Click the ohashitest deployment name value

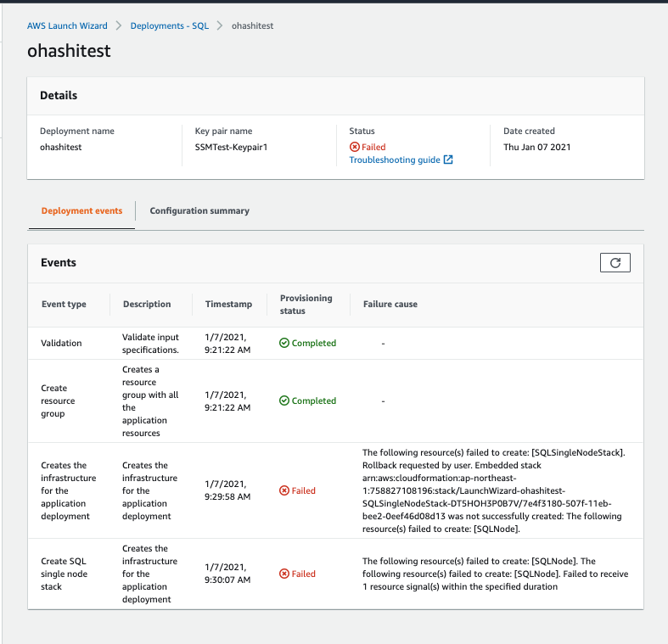[x=61, y=147]
